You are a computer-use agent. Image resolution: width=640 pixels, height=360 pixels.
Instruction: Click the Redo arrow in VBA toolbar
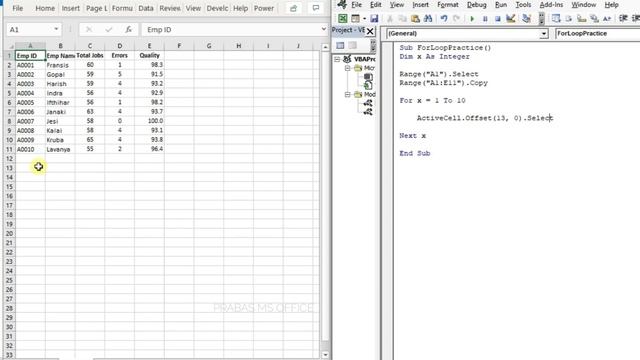456,19
